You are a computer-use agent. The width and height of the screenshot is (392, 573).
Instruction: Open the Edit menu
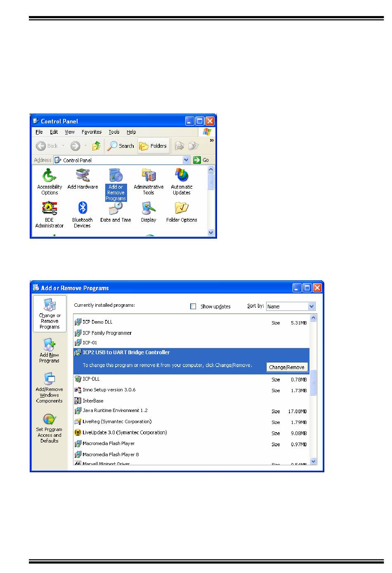tap(54, 132)
